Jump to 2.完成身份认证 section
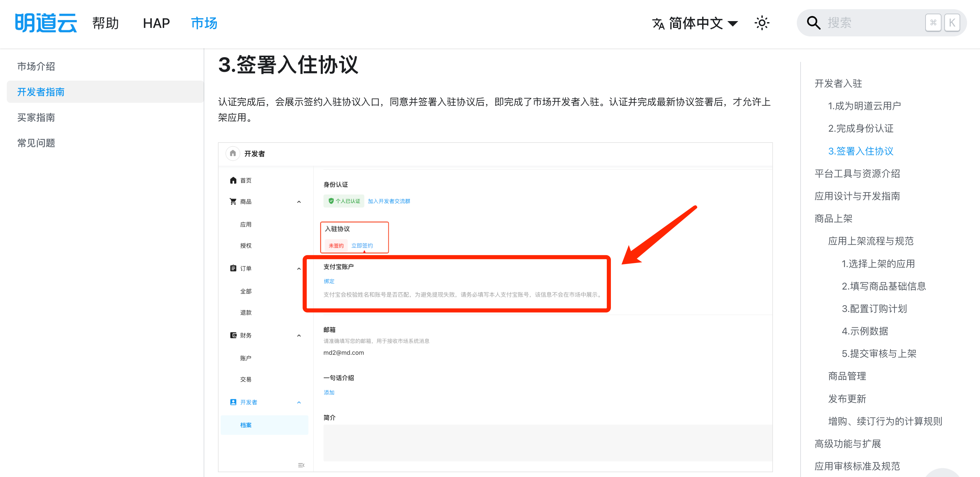 tap(860, 128)
